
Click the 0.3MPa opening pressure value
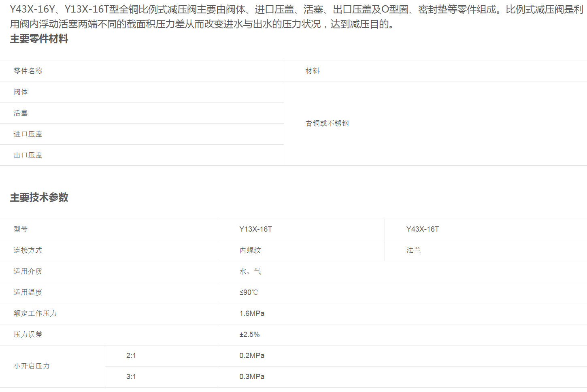tap(252, 377)
